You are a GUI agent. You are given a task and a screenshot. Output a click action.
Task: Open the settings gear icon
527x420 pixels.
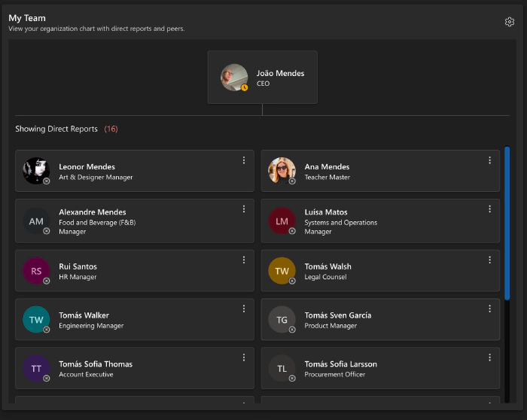click(510, 22)
